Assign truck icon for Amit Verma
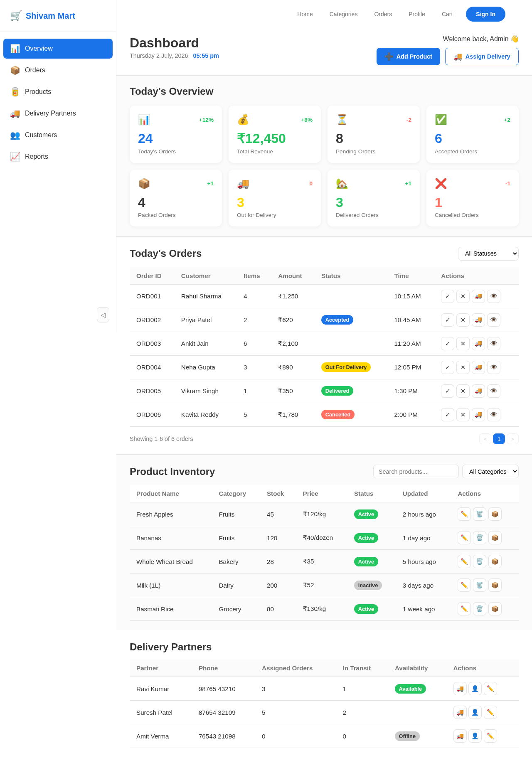 tap(460, 736)
